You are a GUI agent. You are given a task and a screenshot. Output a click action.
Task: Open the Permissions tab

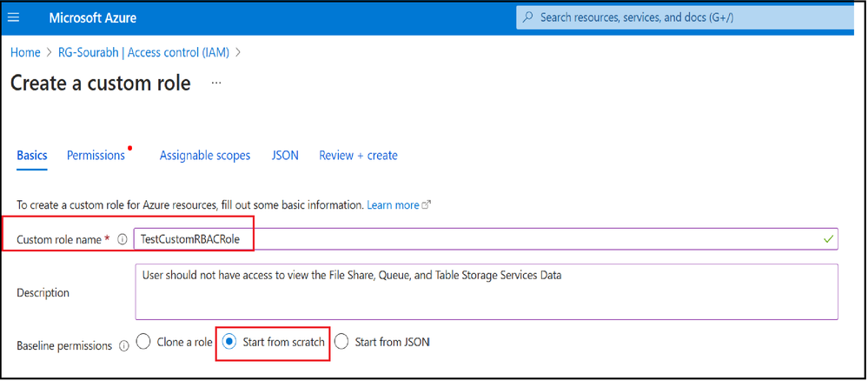(96, 156)
